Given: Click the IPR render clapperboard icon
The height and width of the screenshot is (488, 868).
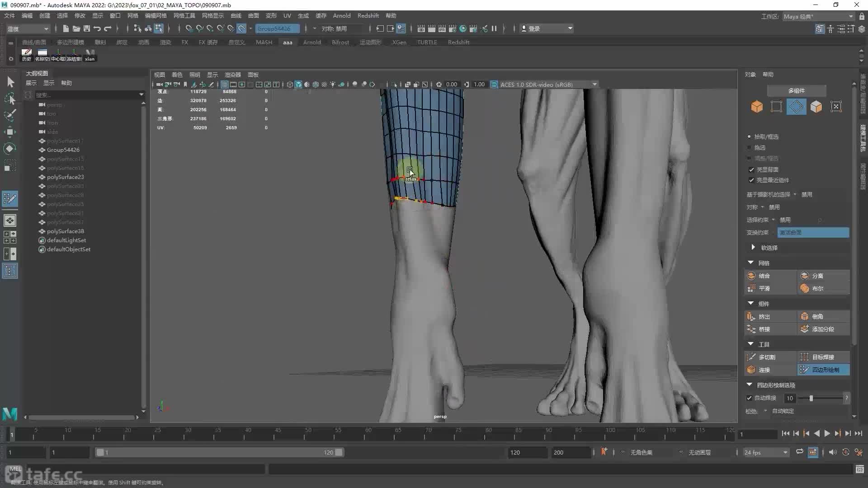Looking at the screenshot, I should [442, 28].
